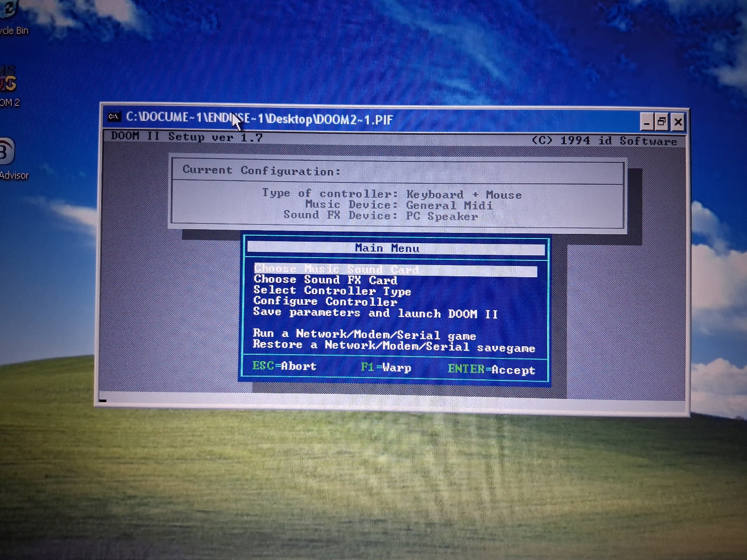Click the Main Menu title text
The image size is (747, 560).
(387, 248)
